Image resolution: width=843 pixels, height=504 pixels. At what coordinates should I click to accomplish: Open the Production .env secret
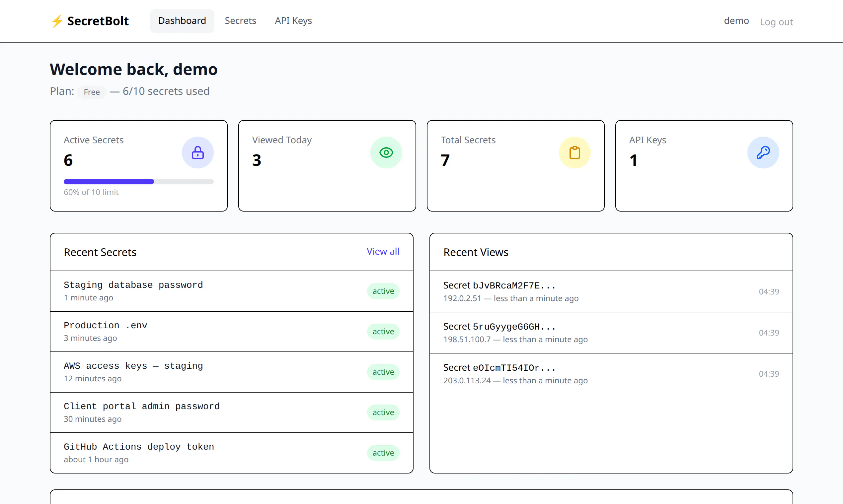(231, 332)
